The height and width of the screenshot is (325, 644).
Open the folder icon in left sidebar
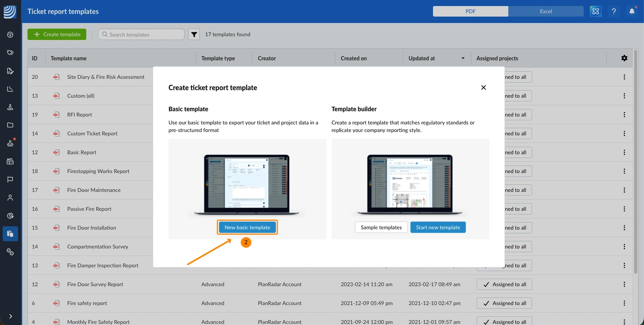click(x=10, y=125)
